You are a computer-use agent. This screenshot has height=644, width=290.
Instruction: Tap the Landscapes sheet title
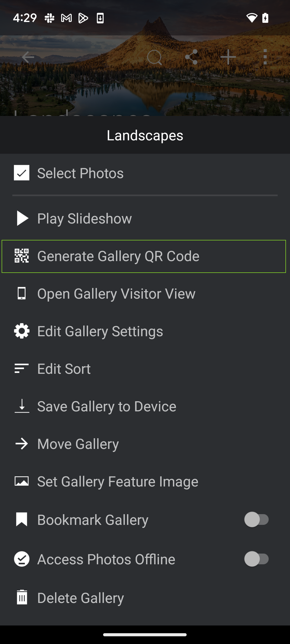coord(145,135)
